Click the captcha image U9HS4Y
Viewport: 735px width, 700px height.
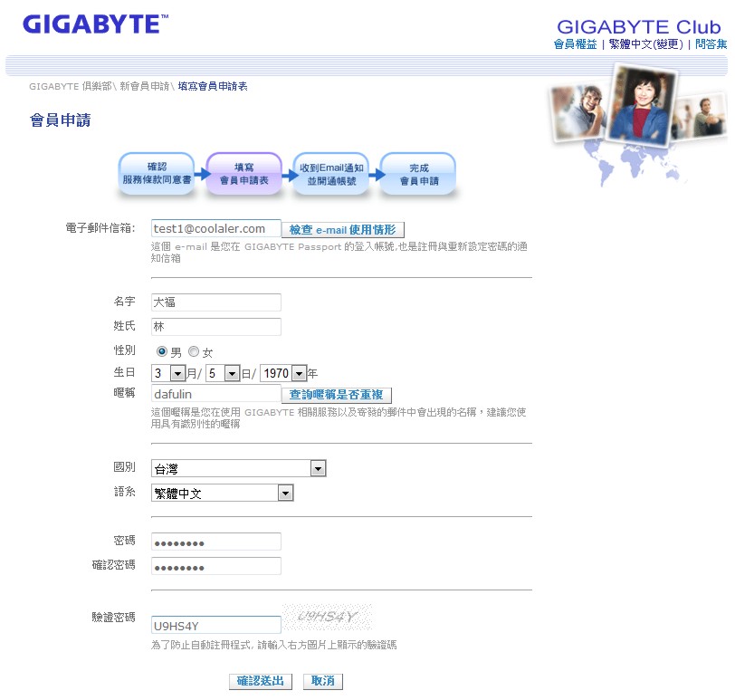tap(328, 617)
